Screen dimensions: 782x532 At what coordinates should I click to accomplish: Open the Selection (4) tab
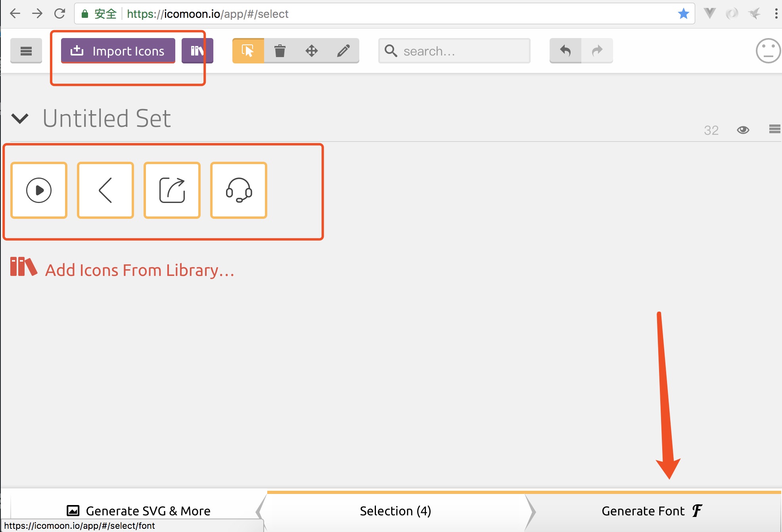395,511
